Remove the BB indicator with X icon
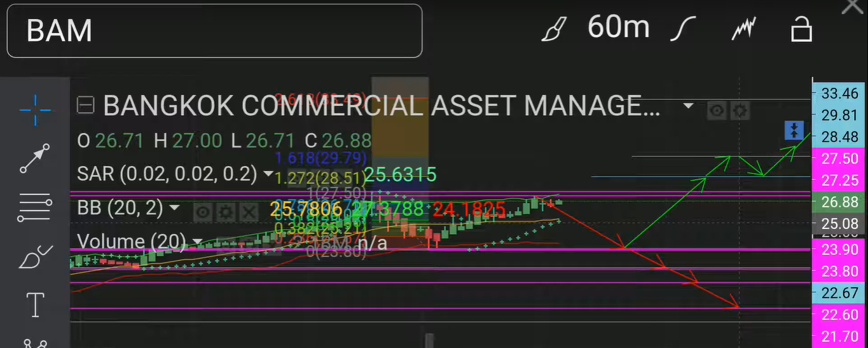 [x=248, y=212]
